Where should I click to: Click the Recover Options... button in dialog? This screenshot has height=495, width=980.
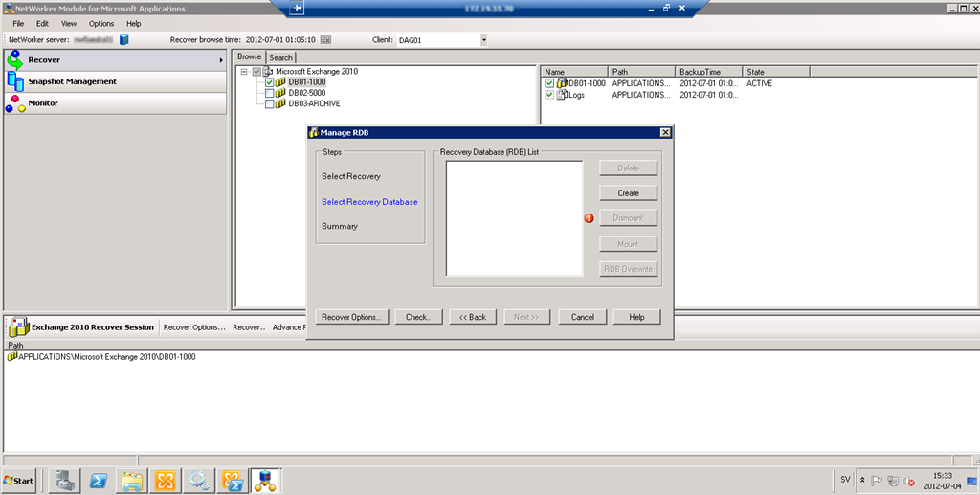(351, 317)
